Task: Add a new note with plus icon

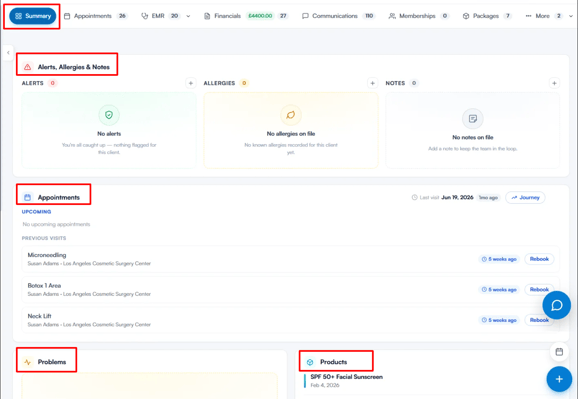Action: [554, 83]
